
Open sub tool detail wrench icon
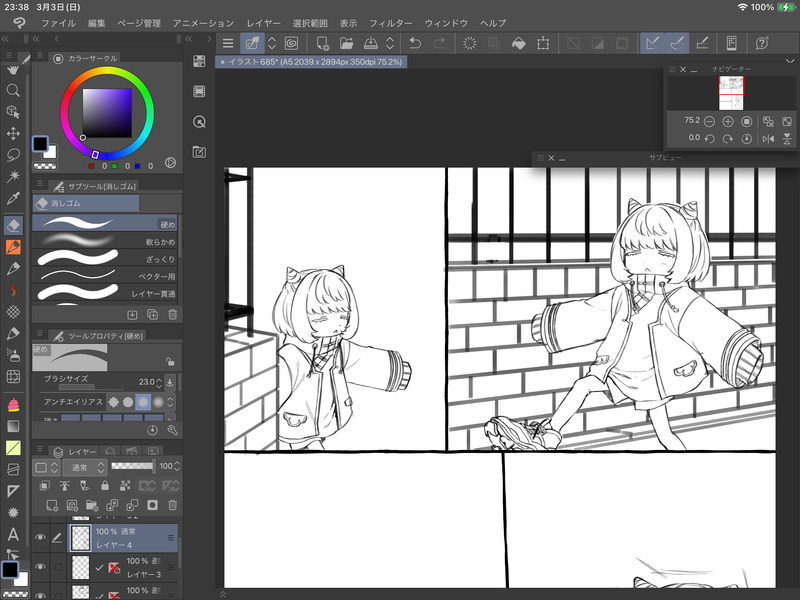[x=172, y=430]
